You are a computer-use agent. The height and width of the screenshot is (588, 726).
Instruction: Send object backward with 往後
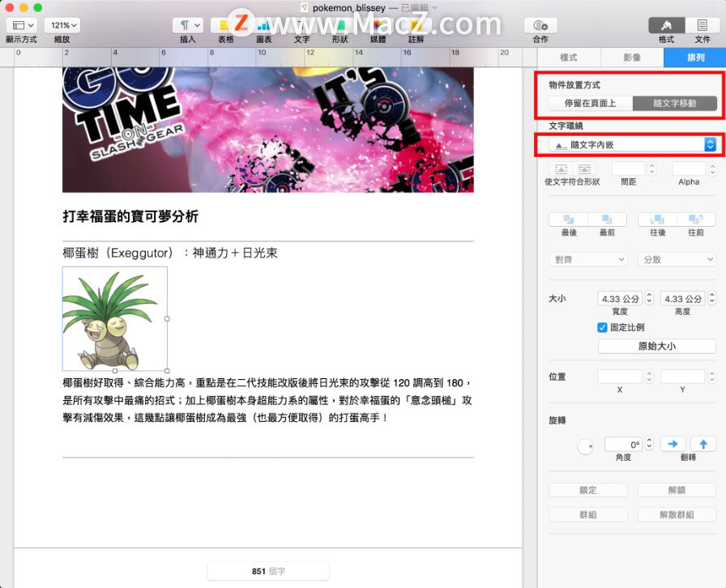click(x=657, y=219)
